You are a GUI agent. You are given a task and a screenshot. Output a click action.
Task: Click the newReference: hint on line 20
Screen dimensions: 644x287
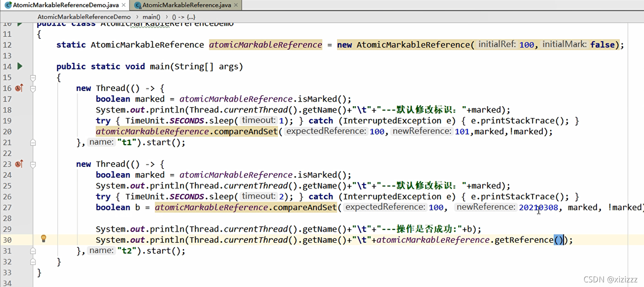pyautogui.click(x=422, y=131)
